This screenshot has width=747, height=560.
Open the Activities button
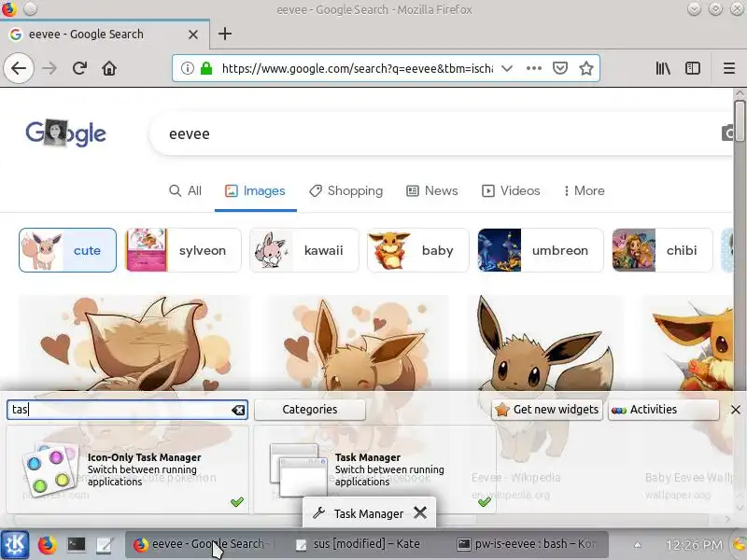[664, 410]
